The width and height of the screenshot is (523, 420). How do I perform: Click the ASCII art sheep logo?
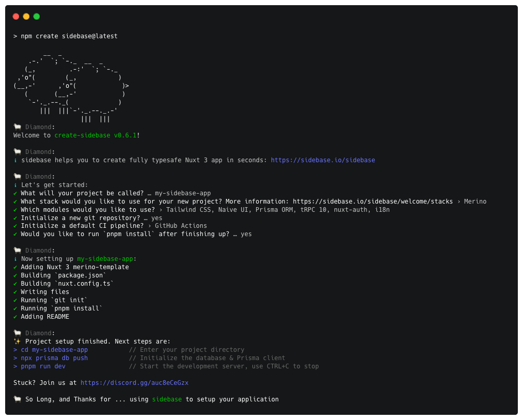point(71,87)
